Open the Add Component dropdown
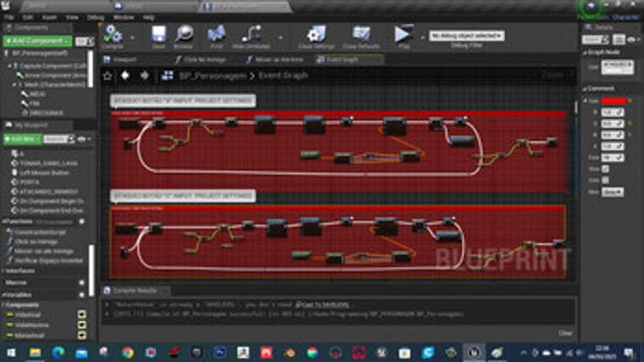This screenshot has height=362, width=644. coord(39,40)
